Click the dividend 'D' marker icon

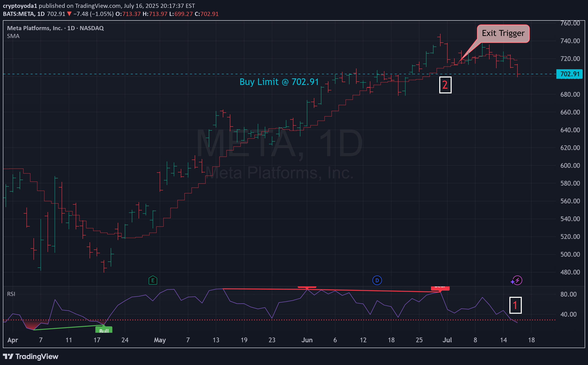click(x=377, y=280)
